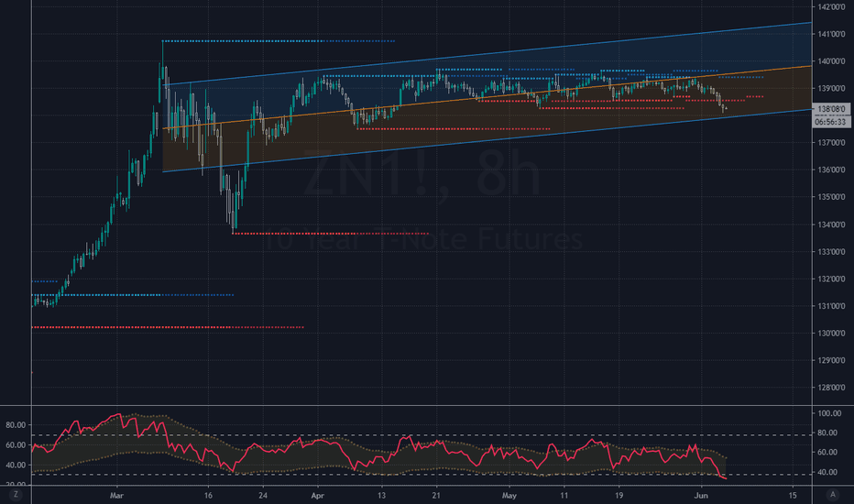Click the 129'00'0 price axis label
Viewport: 854px width, 504px height.
pyautogui.click(x=831, y=360)
